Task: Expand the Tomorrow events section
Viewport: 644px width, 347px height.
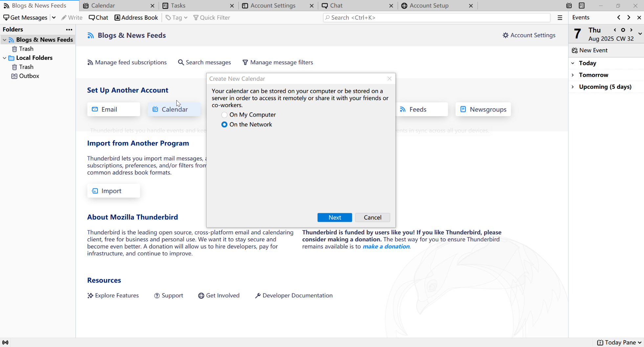Action: click(573, 75)
